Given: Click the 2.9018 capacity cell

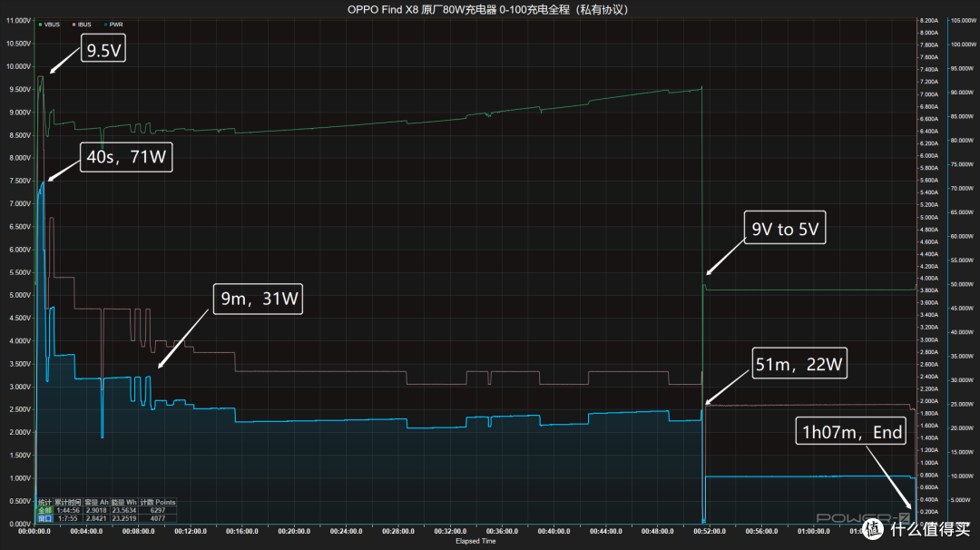Looking at the screenshot, I should click(96, 510).
